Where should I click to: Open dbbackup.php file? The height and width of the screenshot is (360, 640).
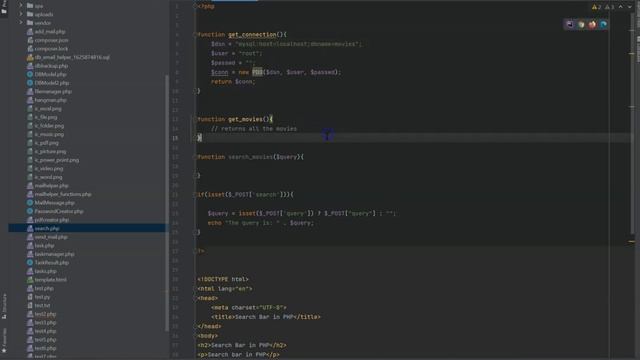pos(51,66)
